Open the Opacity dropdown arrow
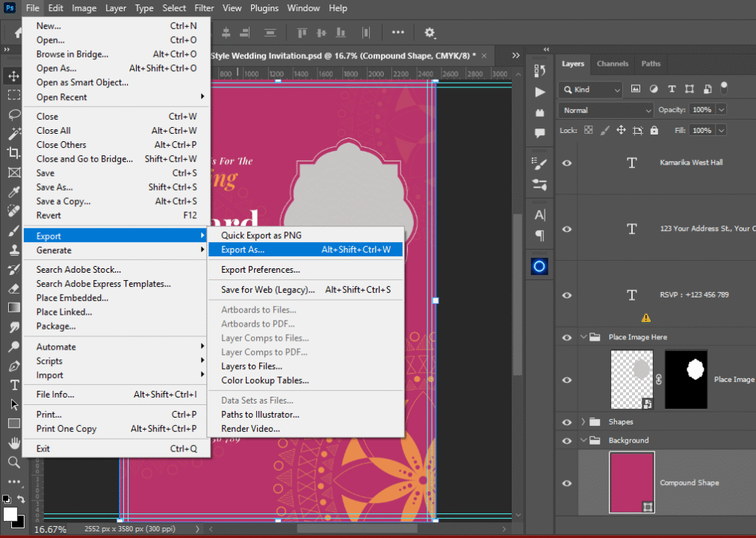Image resolution: width=756 pixels, height=538 pixels. point(721,110)
